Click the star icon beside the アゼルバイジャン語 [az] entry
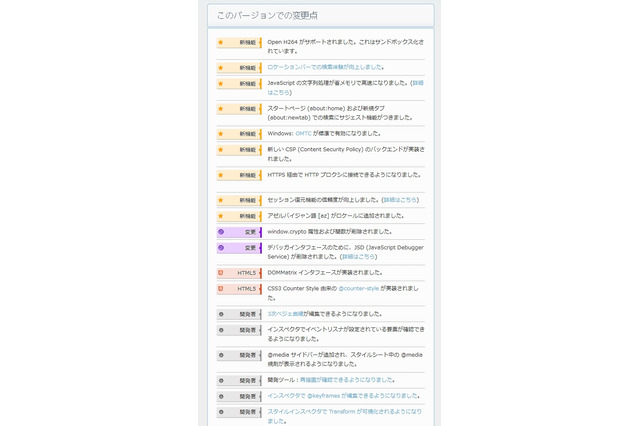Image resolution: width=640 pixels, height=426 pixels. (x=220, y=215)
